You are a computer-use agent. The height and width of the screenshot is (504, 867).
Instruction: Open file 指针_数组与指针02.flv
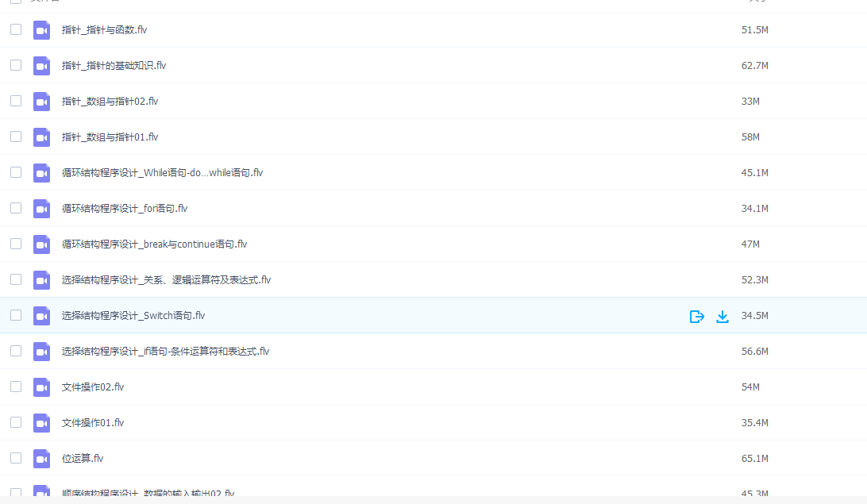tap(110, 101)
